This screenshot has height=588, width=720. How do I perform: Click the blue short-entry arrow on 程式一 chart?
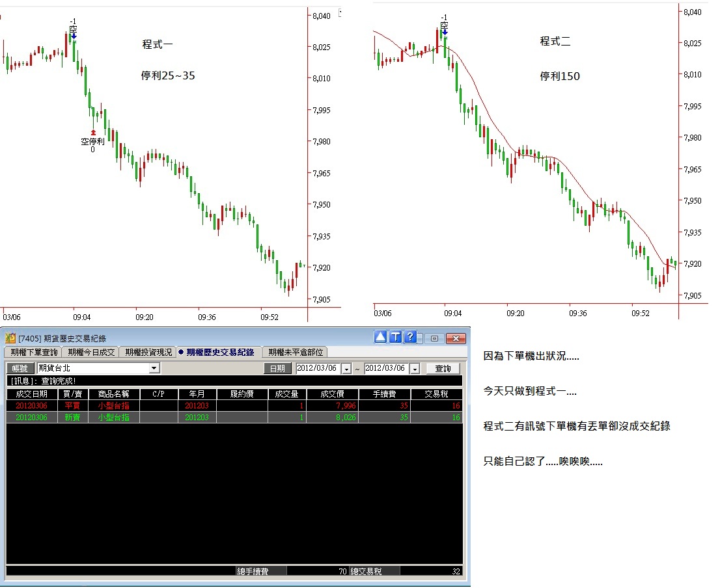pyautogui.click(x=74, y=36)
